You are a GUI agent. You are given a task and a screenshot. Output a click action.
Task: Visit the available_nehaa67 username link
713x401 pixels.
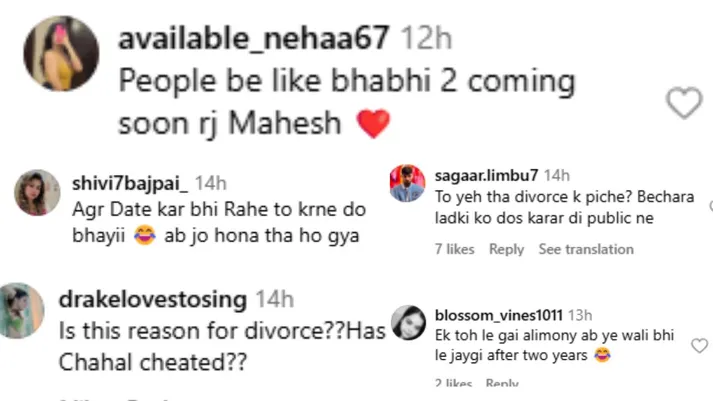(x=255, y=39)
